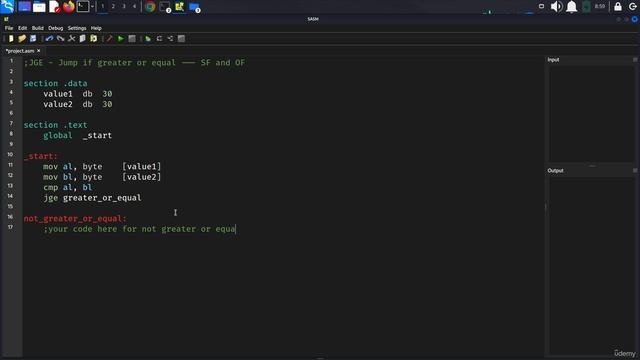Click the 'mov al, byte [value1]' line
The height and width of the screenshot is (360, 640).
click(102, 167)
